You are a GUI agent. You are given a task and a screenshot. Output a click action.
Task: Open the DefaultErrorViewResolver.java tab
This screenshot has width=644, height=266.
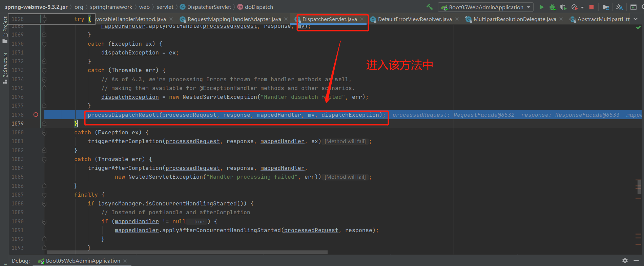point(415,19)
